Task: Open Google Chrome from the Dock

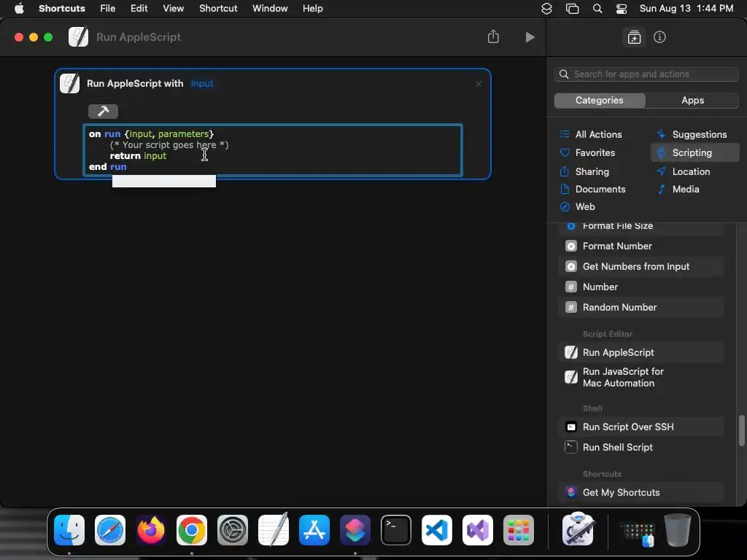Action: pyautogui.click(x=192, y=530)
